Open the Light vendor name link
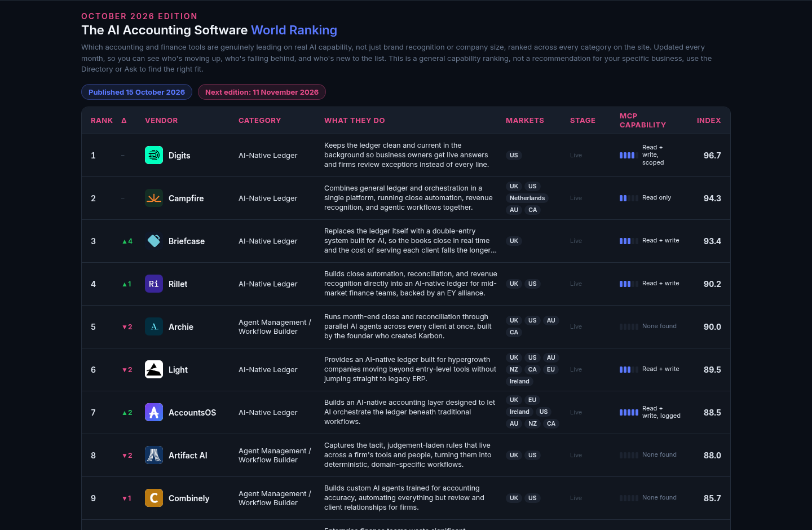 [178, 370]
